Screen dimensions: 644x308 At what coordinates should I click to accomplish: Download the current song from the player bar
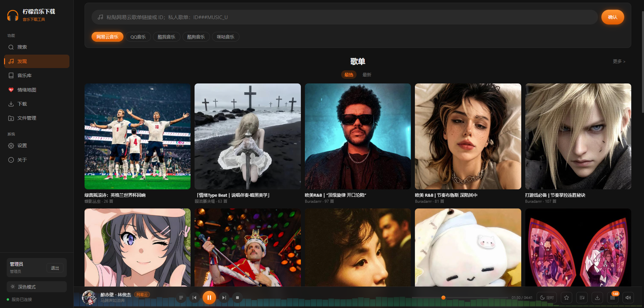pos(597,298)
